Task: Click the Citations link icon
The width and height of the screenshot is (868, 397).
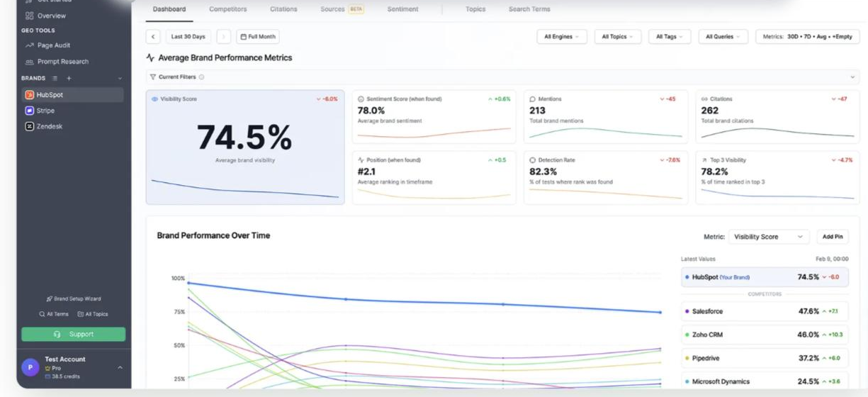Action: tap(704, 99)
